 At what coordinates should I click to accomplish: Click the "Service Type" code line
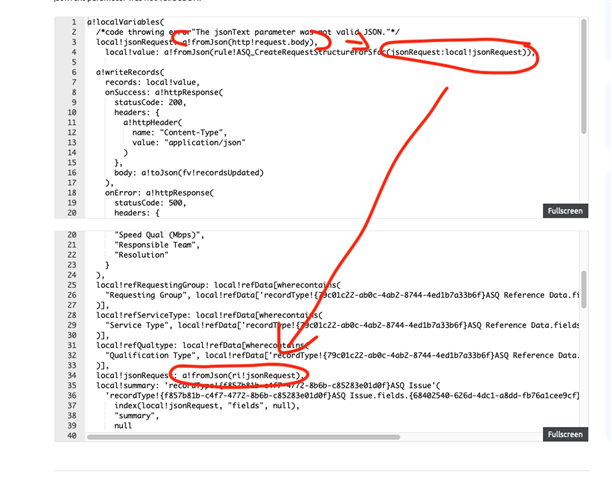pos(342,325)
